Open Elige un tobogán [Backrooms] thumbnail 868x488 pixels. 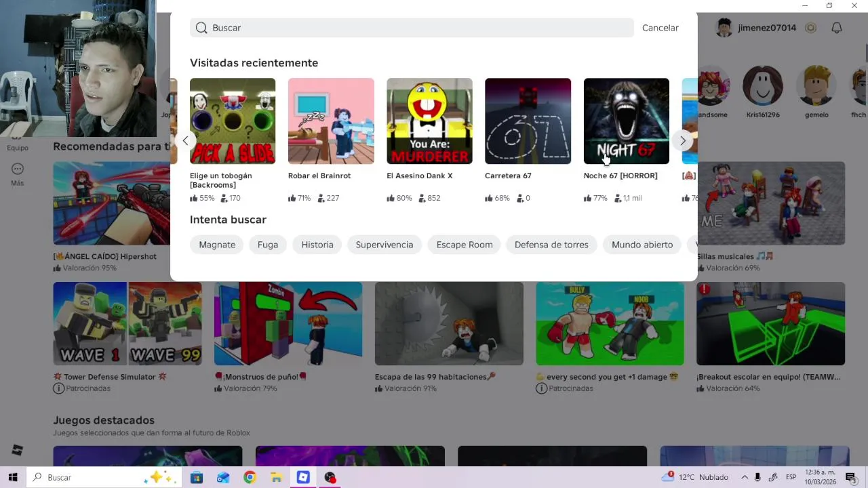pyautogui.click(x=233, y=121)
